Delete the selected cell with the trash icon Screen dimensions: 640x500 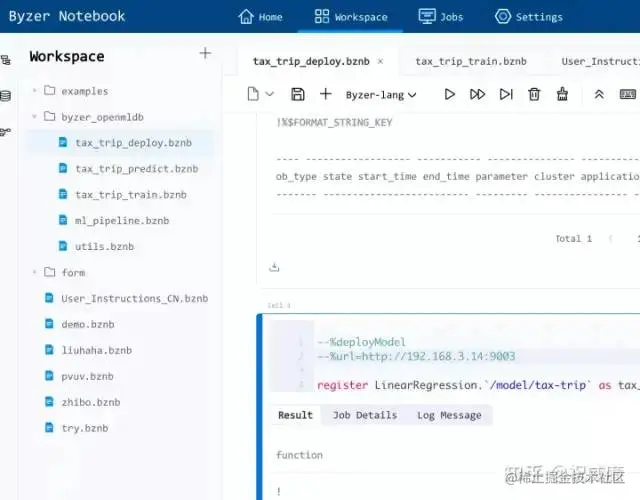pos(534,94)
